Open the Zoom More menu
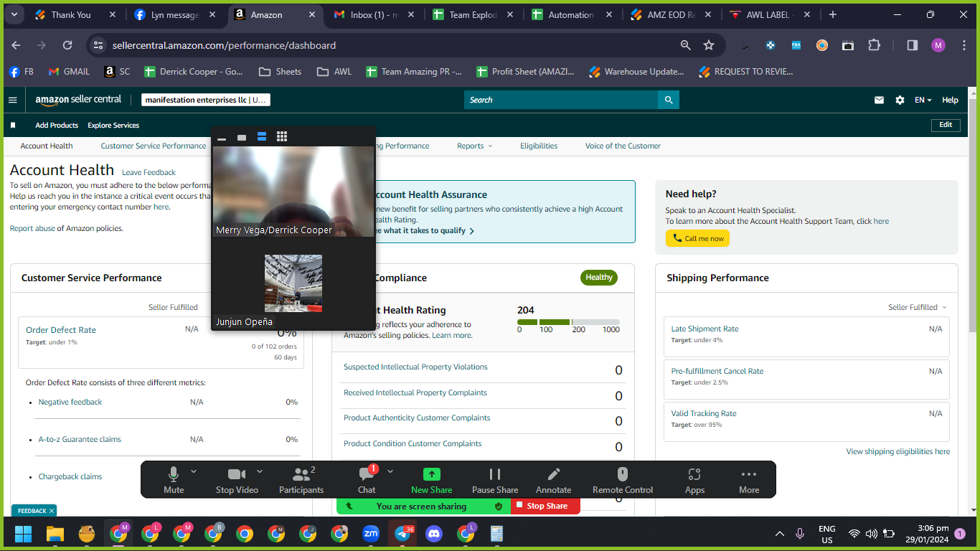 pos(749,480)
